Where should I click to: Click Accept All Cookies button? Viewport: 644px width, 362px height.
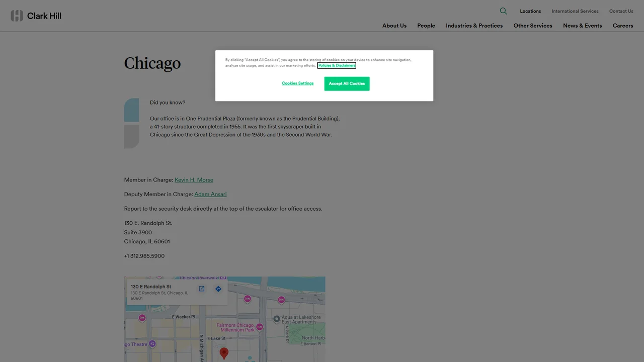(347, 83)
